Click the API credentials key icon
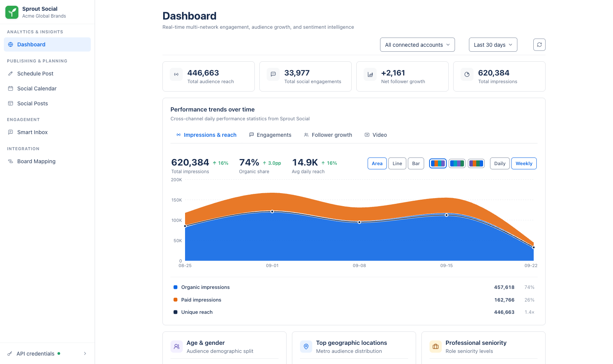Image resolution: width=613 pixels, height=364 pixels. (x=10, y=354)
